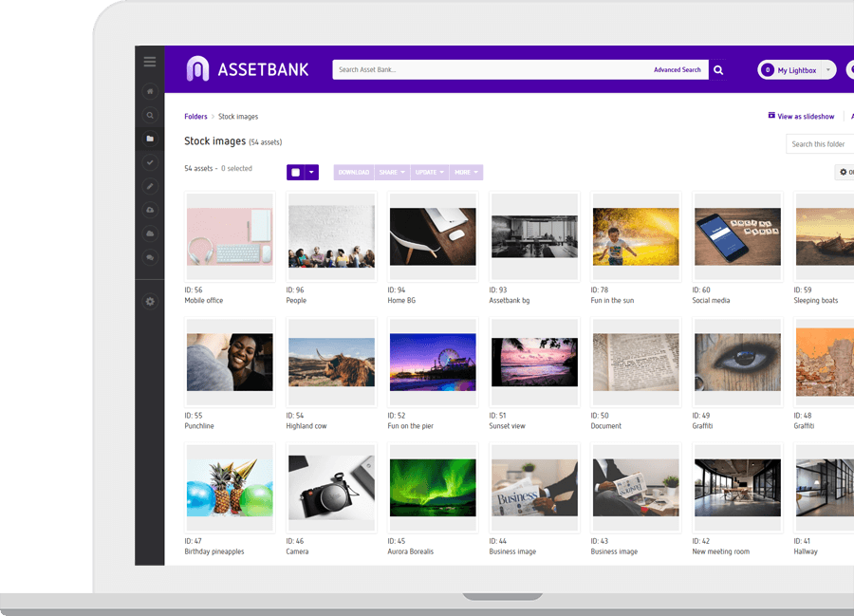Screen dimensions: 854x616
Task: Open the Aurora Borealis thumbnail
Action: (x=432, y=486)
